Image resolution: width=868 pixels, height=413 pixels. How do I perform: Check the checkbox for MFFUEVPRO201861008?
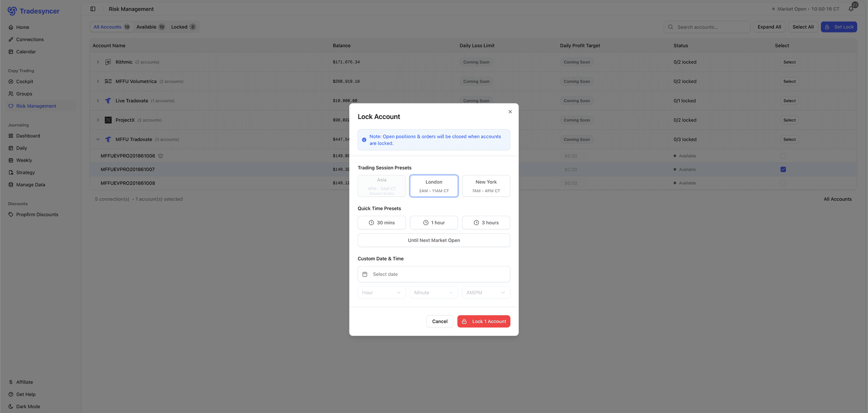(x=783, y=183)
